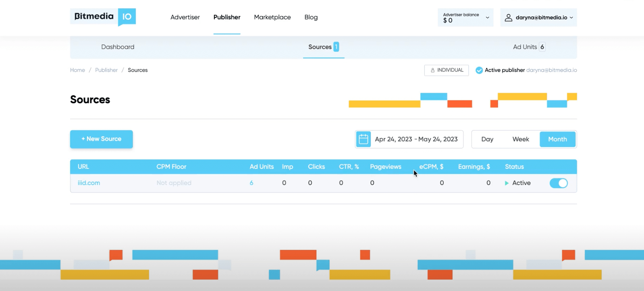Open the iiid.com source link
Image resolution: width=644 pixels, height=291 pixels.
point(89,183)
